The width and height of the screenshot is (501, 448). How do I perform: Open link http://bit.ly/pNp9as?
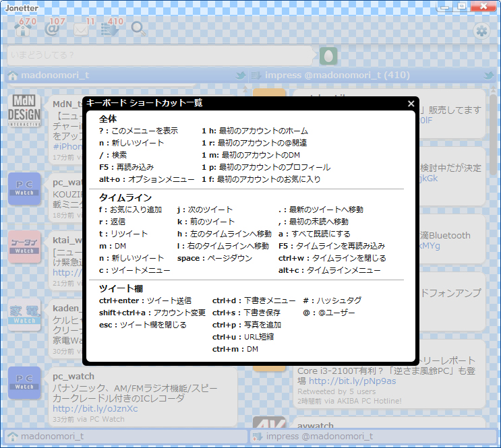(352, 381)
